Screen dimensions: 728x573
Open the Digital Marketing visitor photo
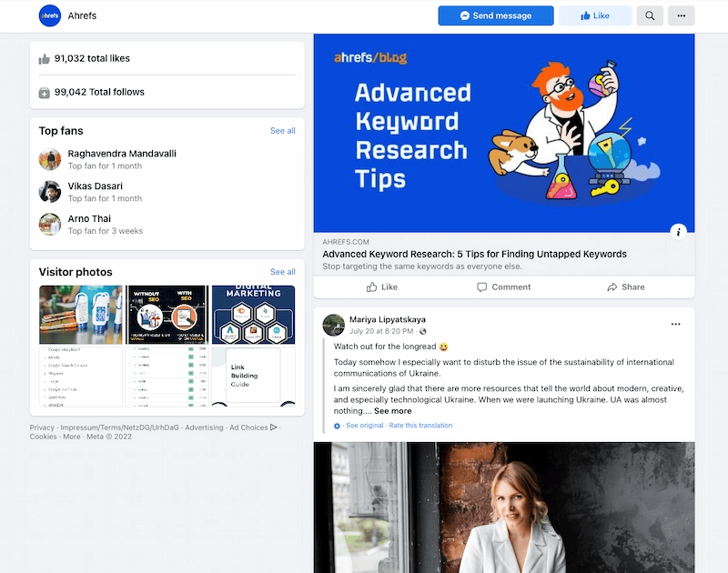tap(254, 315)
